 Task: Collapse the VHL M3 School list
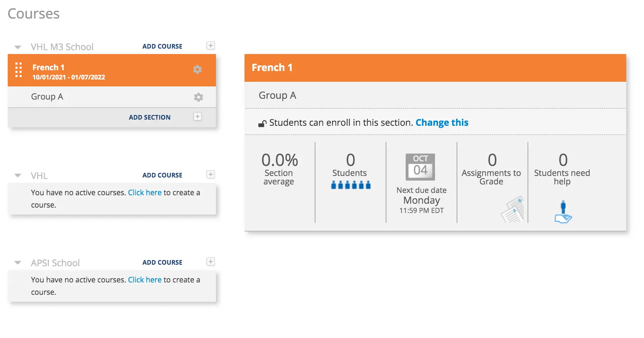point(18,47)
